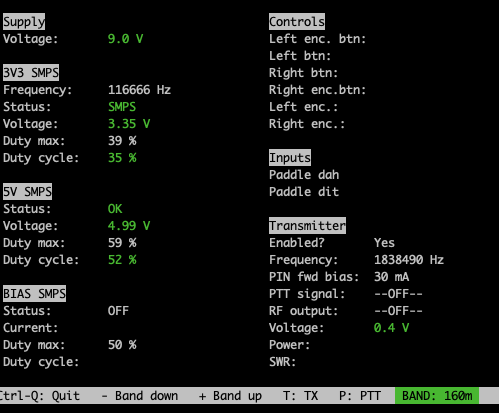The width and height of the screenshot is (499, 413).
Task: Click the Right enc.: label
Action: [x=307, y=124]
